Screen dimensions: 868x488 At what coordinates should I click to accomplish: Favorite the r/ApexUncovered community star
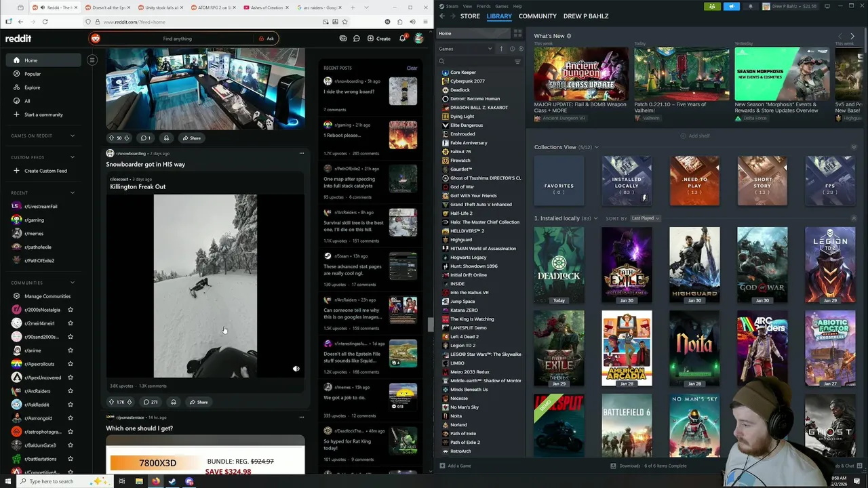coord(71,378)
